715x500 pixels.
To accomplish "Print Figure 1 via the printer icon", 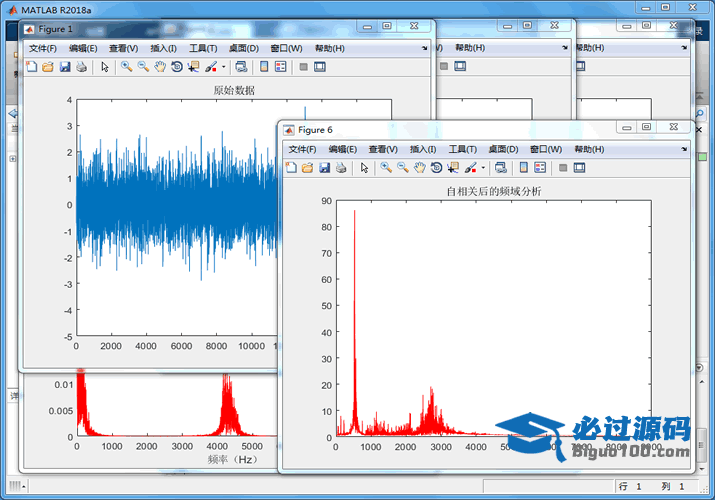I will coord(81,67).
